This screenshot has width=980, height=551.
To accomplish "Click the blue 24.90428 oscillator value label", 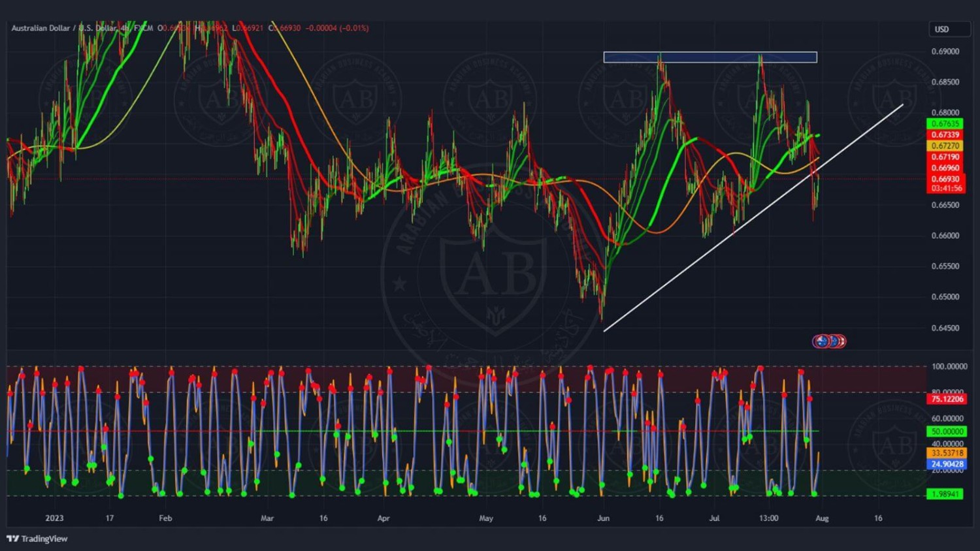I will click(x=947, y=464).
